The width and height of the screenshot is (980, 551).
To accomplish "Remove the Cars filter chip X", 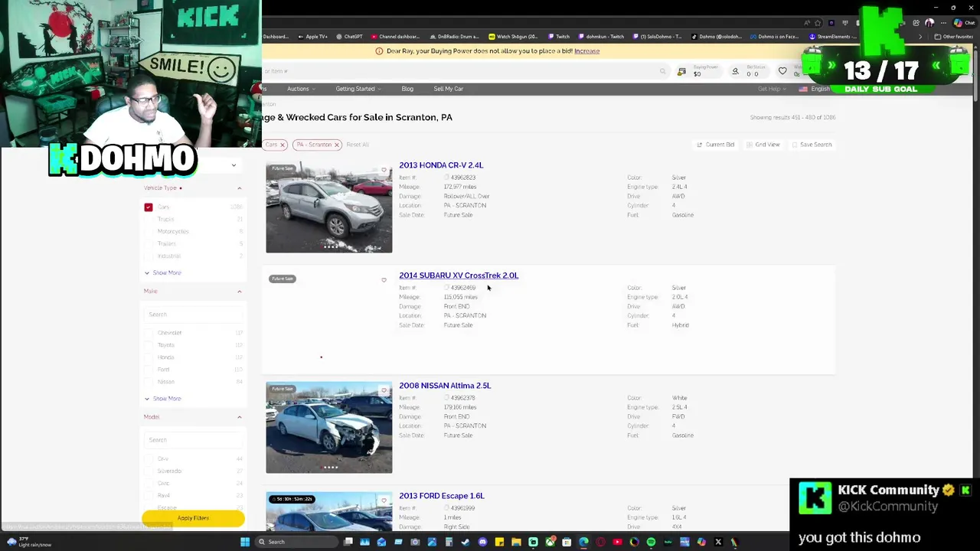I will (x=282, y=145).
